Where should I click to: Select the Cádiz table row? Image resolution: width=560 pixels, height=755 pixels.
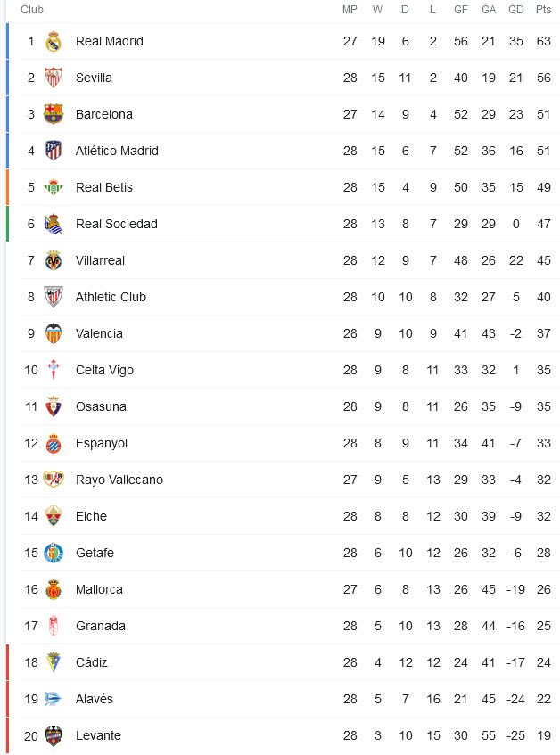pyautogui.click(x=284, y=662)
